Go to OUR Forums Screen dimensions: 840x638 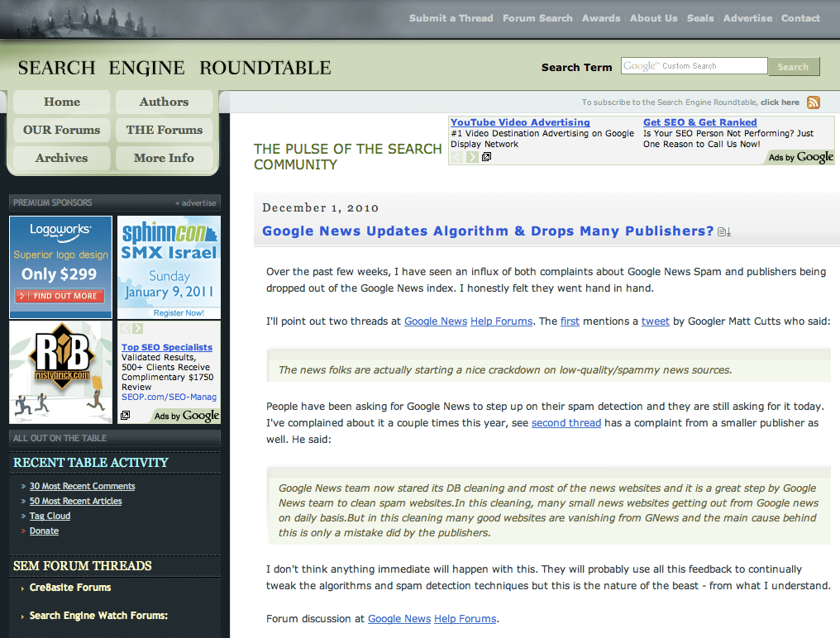62,131
